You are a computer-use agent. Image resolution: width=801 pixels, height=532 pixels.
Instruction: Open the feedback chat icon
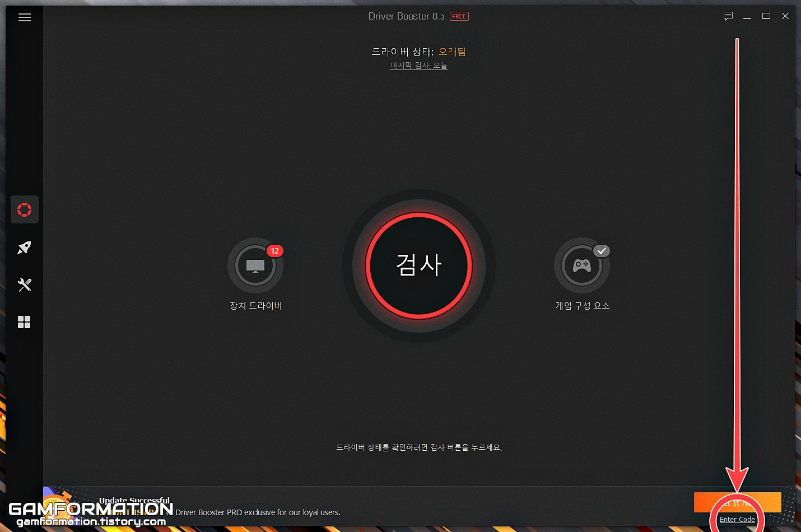tap(728, 16)
